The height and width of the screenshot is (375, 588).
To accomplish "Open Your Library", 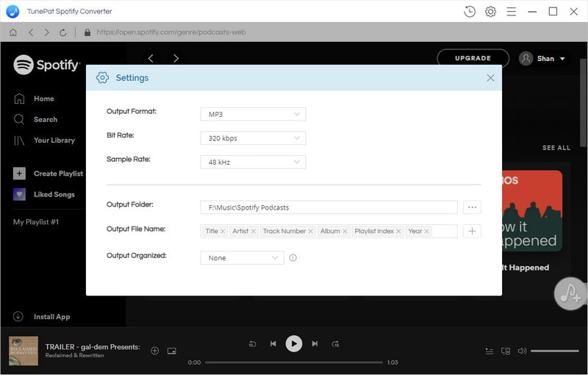I will coord(44,140).
